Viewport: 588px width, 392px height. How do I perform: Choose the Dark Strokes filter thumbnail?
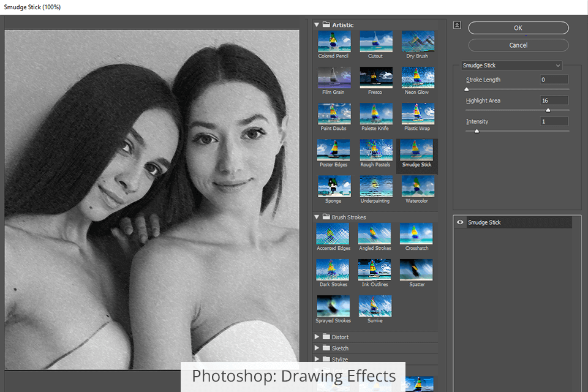(x=333, y=269)
